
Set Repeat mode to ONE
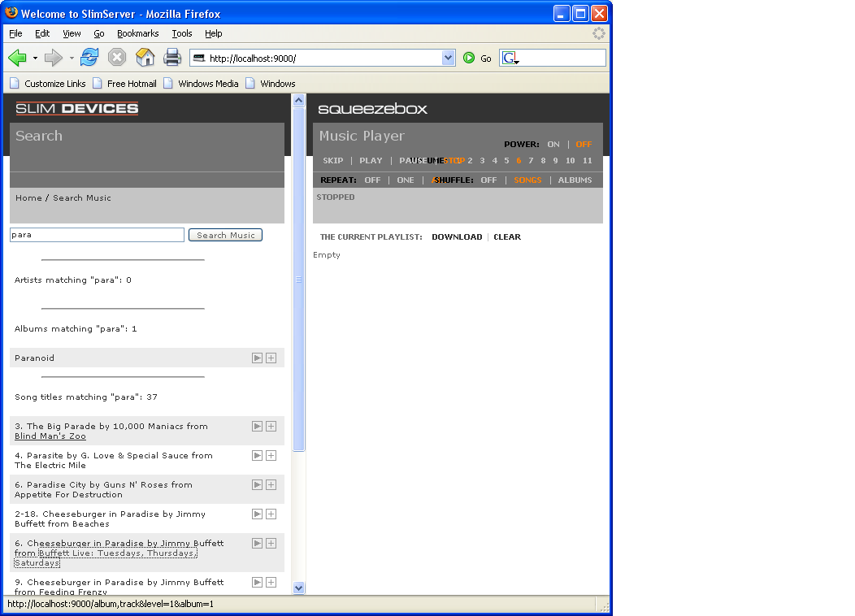click(x=406, y=180)
